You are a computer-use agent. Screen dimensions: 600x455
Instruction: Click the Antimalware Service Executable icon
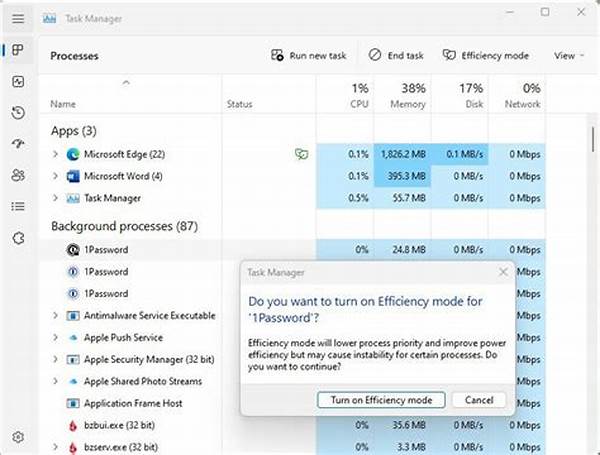pyautogui.click(x=73, y=316)
